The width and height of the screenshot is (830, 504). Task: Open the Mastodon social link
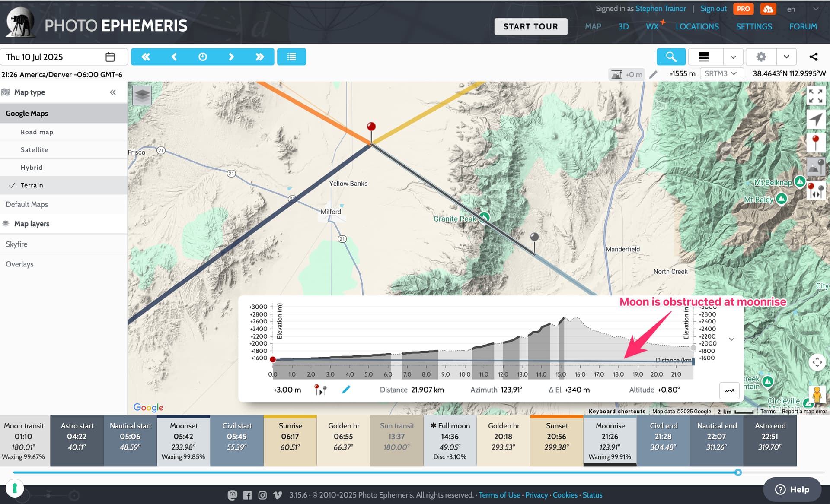232,495
